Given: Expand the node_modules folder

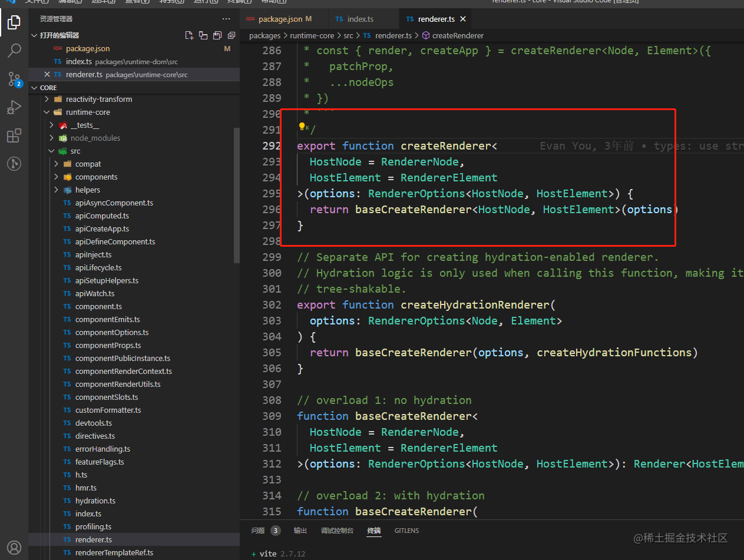Looking at the screenshot, I should [52, 138].
